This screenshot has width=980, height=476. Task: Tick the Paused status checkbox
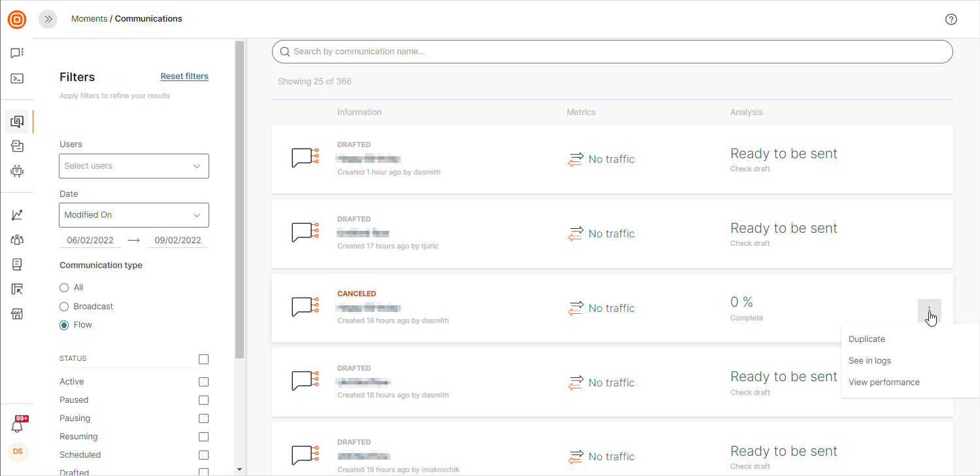(x=203, y=400)
